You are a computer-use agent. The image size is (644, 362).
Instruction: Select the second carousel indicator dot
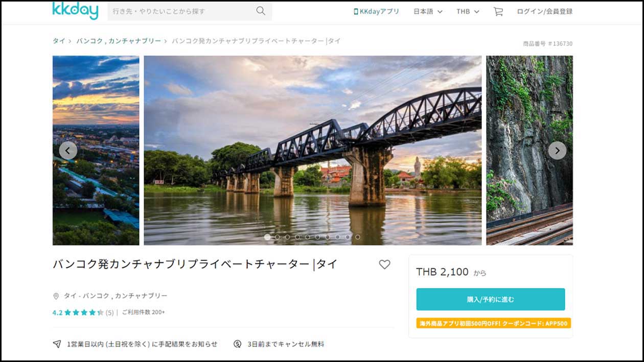tap(278, 237)
